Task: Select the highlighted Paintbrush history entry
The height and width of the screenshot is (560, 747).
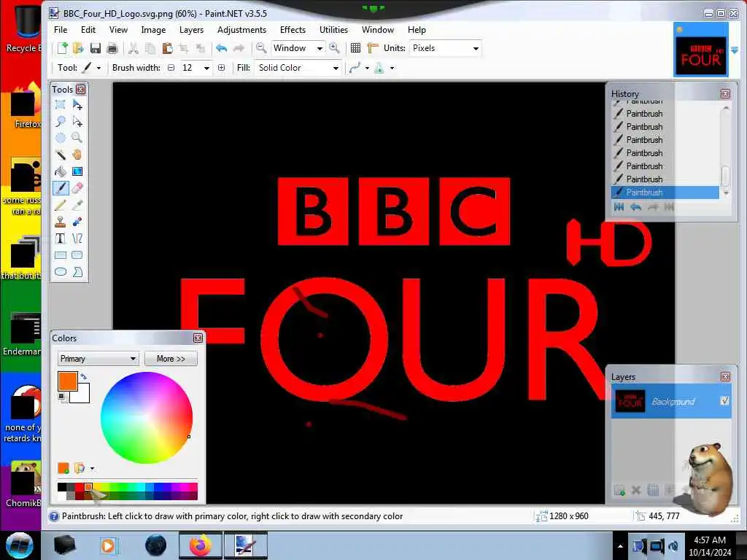Action: [x=665, y=192]
